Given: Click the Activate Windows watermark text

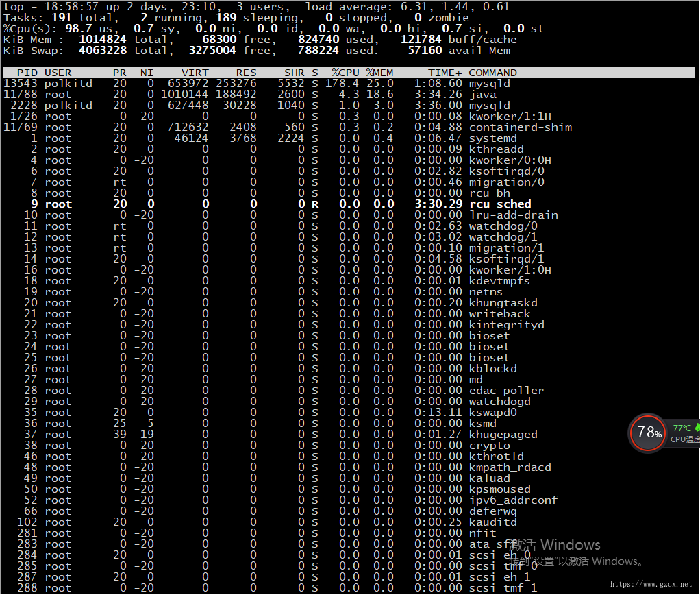Looking at the screenshot, I should point(555,544).
